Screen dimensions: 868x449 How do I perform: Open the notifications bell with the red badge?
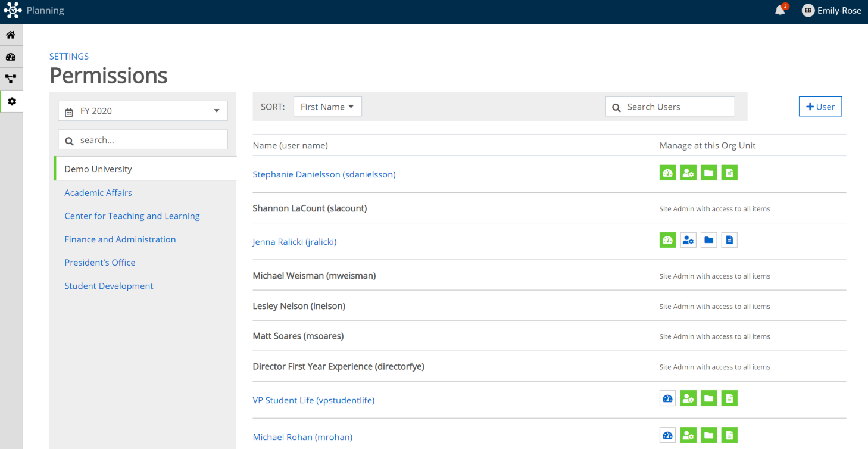780,10
